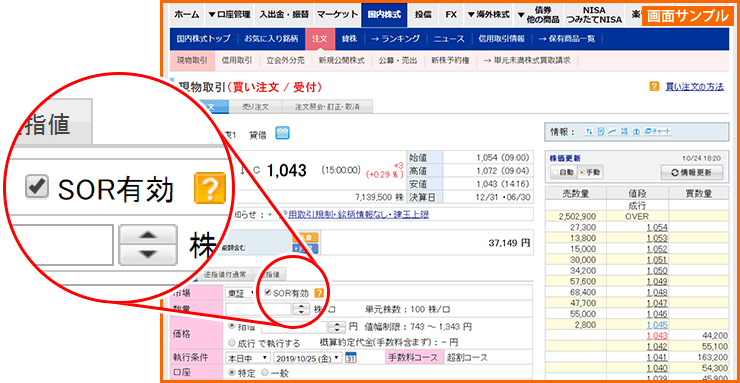This screenshot has width=740, height=383.
Task: Open お気に入り銘柄 in the blue submenu
Action: 271,39
